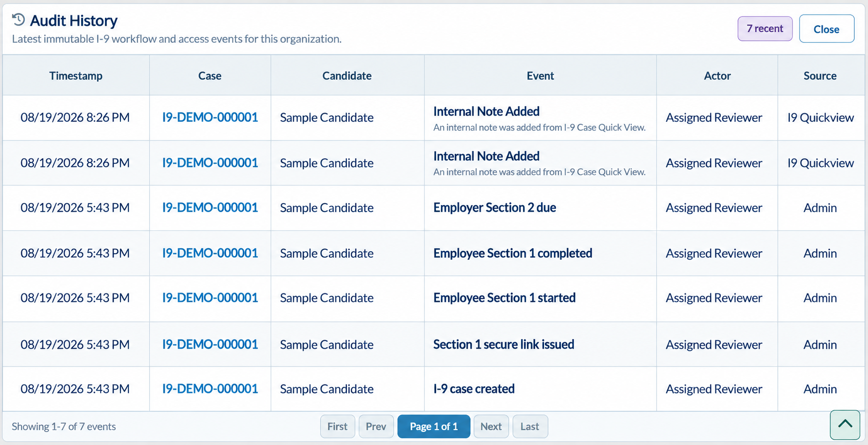The width and height of the screenshot is (868, 445).
Task: Click the Audit History title text
Action: click(74, 20)
